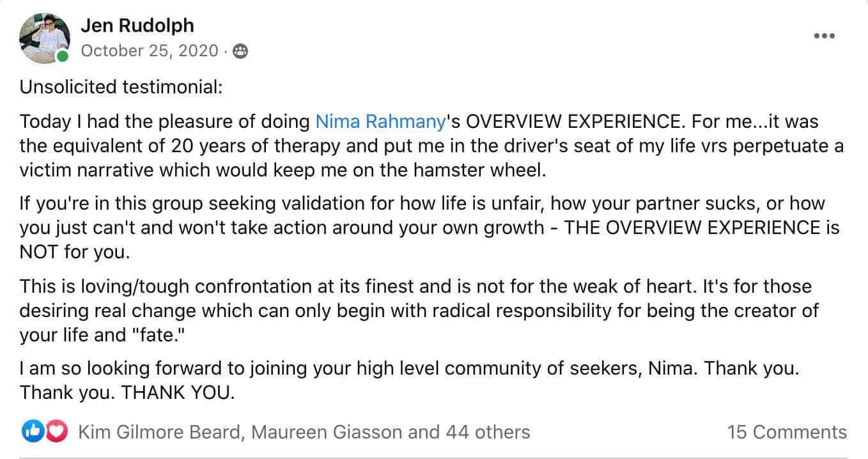Click the blue Like reaction icon
The height and width of the screenshot is (459, 868).
(x=31, y=432)
